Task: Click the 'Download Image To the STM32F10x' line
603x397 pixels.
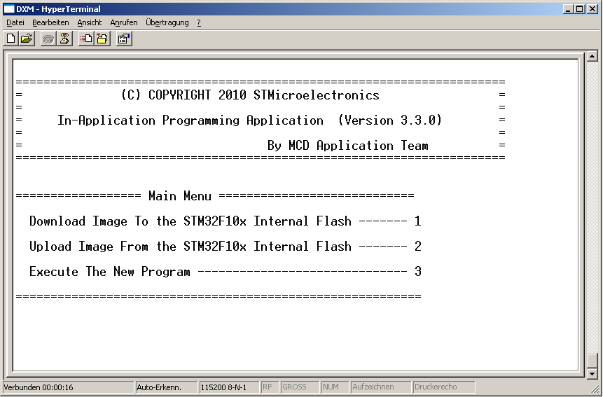Action: point(225,221)
